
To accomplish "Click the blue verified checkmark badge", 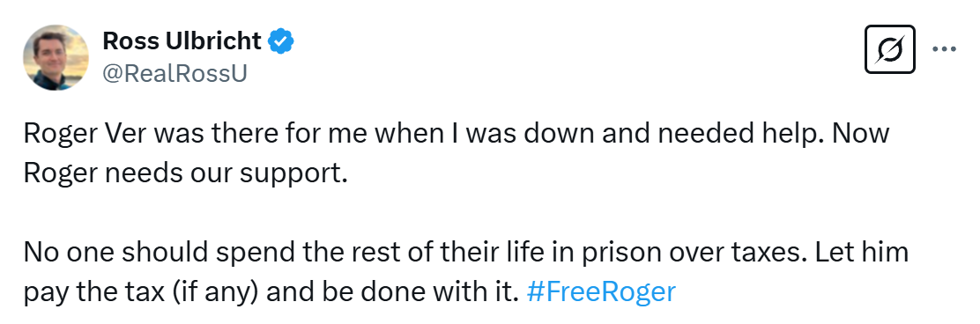I will click(280, 42).
